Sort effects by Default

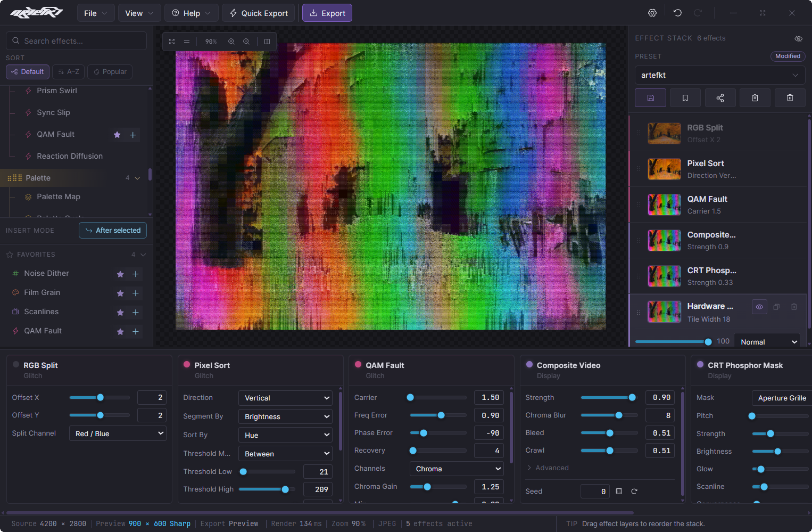coord(28,72)
